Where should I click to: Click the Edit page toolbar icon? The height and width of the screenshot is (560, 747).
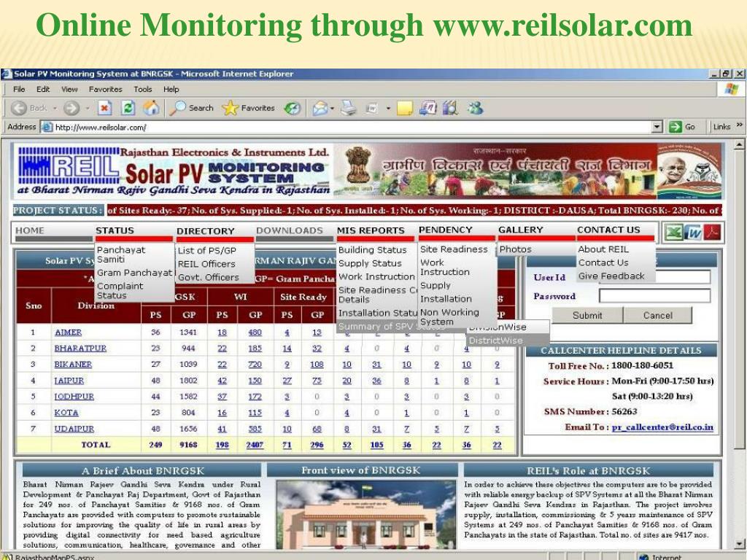(372, 109)
